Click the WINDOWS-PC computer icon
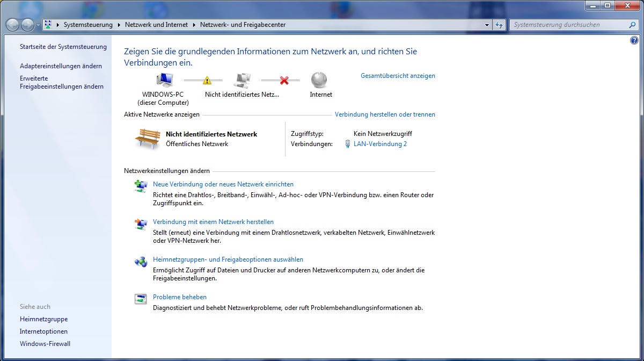The height and width of the screenshot is (361, 644). pyautogui.click(x=165, y=80)
